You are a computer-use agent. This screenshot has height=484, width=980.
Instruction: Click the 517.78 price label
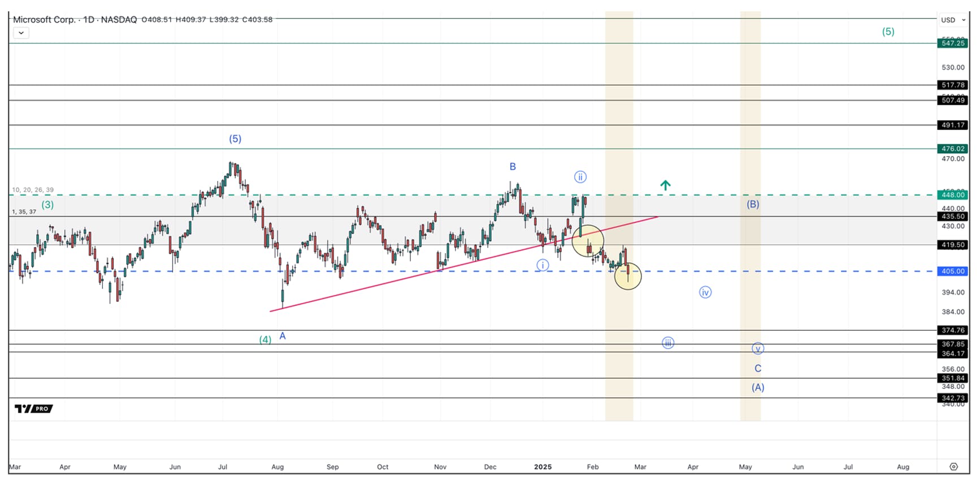pos(953,85)
